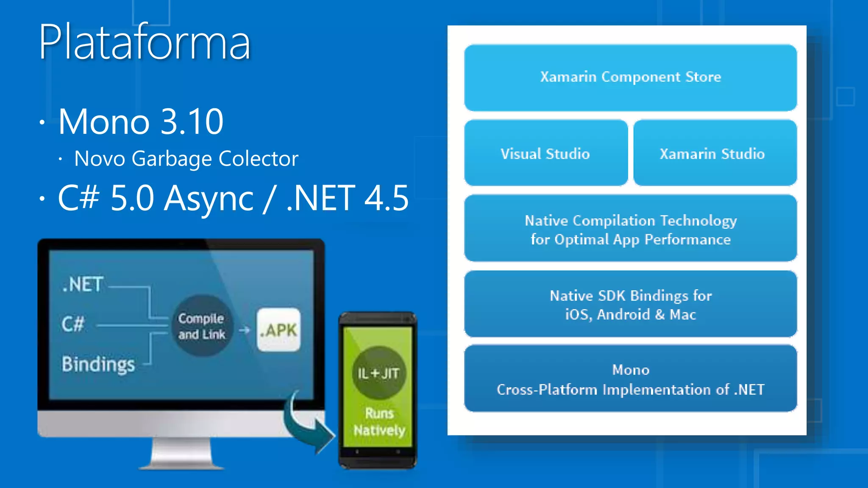The height and width of the screenshot is (488, 868).
Task: Select the Xamarin Studio block
Action: point(715,153)
